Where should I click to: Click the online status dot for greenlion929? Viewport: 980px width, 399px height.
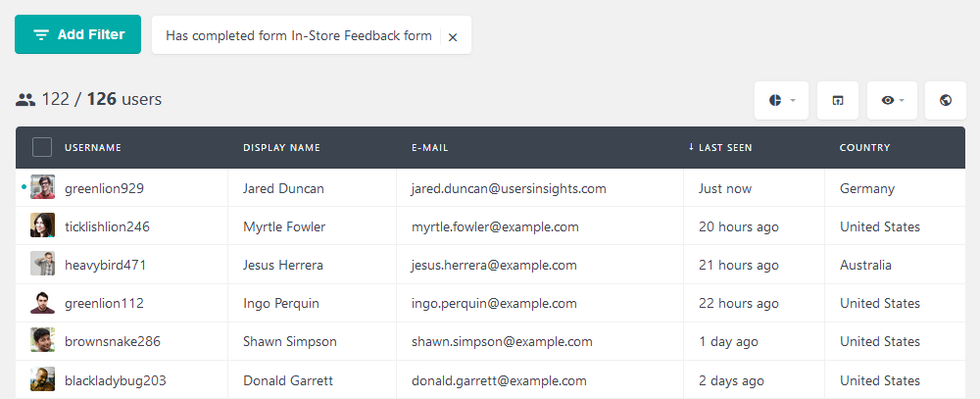click(x=24, y=186)
